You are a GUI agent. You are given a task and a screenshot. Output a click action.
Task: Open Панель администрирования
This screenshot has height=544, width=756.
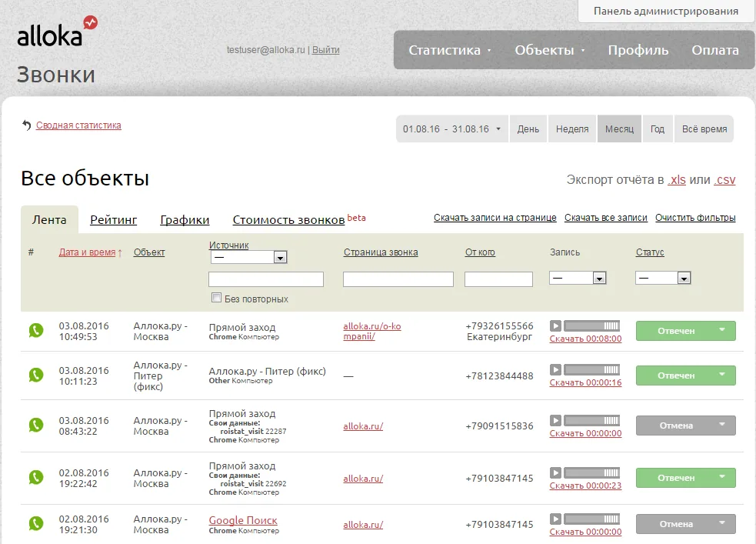666,11
